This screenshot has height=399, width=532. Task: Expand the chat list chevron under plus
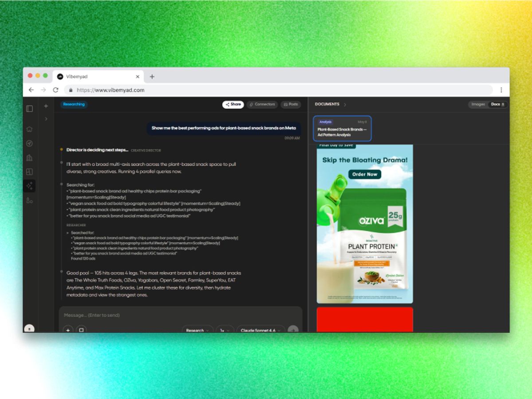[46, 119]
